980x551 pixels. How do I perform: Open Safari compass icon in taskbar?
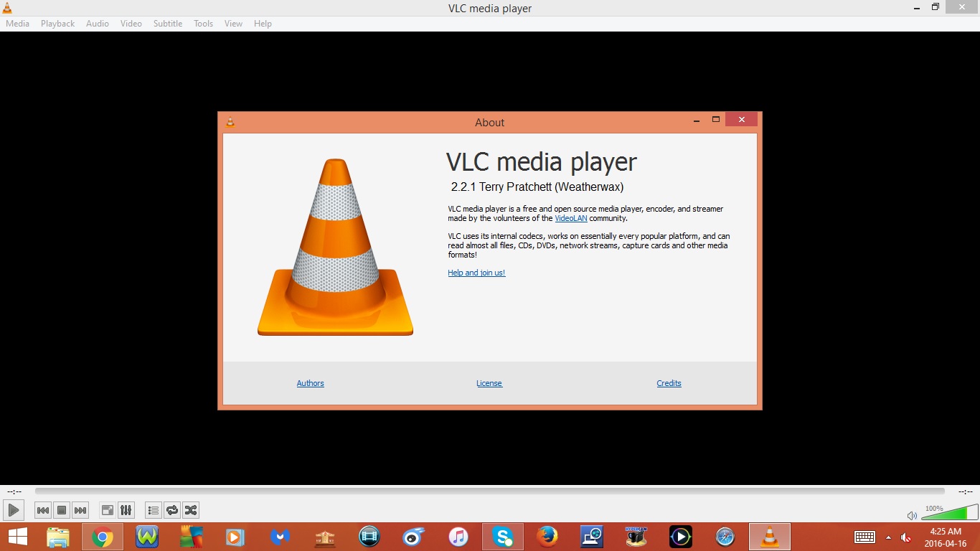point(725,537)
